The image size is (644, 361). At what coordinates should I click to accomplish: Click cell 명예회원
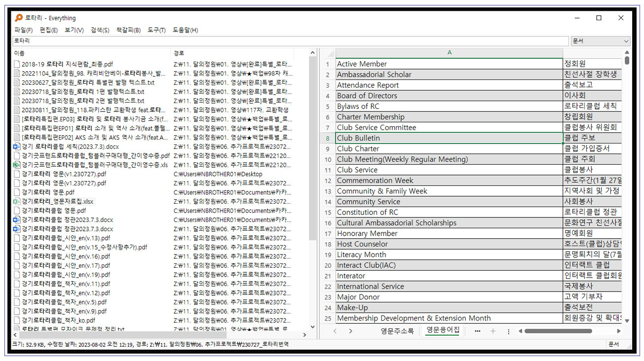click(593, 233)
